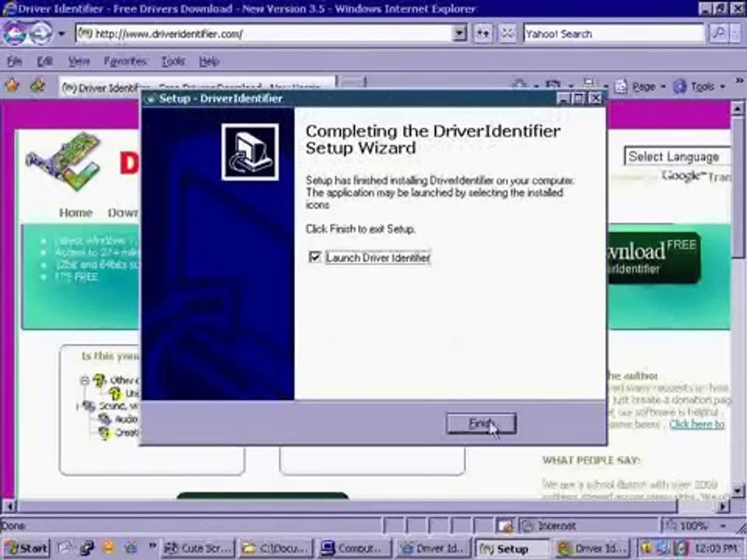Screen dimensions: 747x560
Task: Click the IE Back navigation arrow
Action: pyautogui.click(x=14, y=33)
